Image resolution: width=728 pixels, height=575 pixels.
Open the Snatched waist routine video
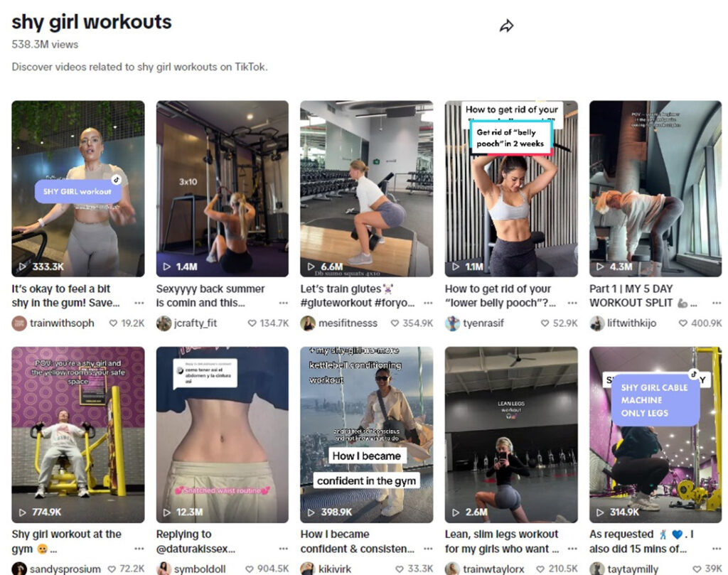coord(223,434)
